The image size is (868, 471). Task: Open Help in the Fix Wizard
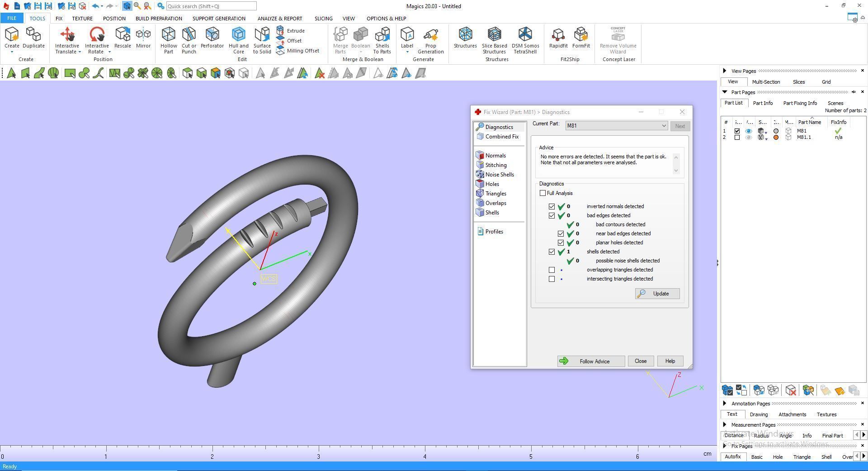pyautogui.click(x=670, y=361)
